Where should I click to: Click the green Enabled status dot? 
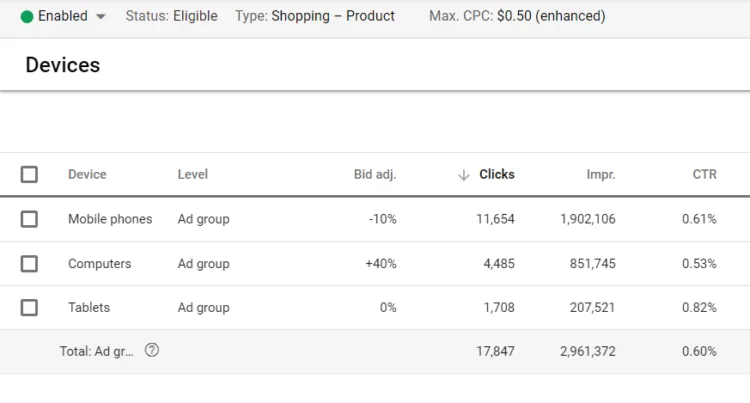27,16
